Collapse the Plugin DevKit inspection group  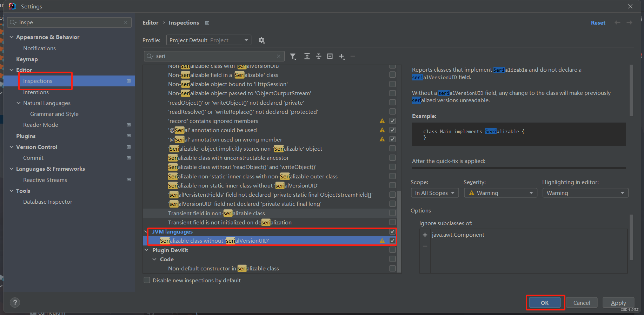pyautogui.click(x=146, y=250)
